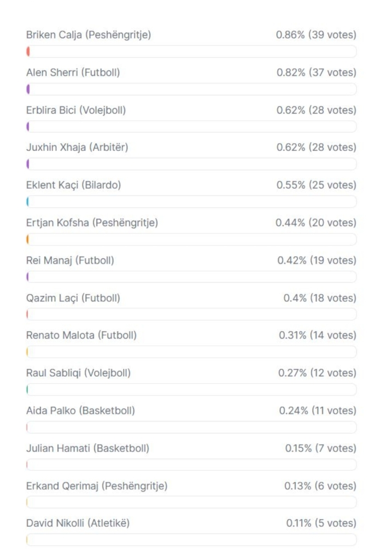Click Erblira Bici (Volejboll) entry
Viewport: 392px width, 560px height.
[76, 110]
